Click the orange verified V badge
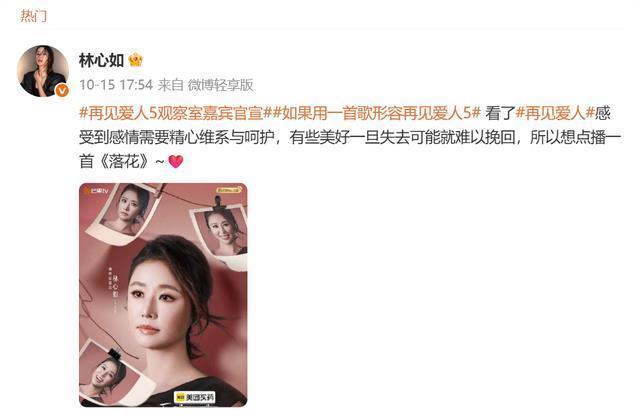 (62, 90)
